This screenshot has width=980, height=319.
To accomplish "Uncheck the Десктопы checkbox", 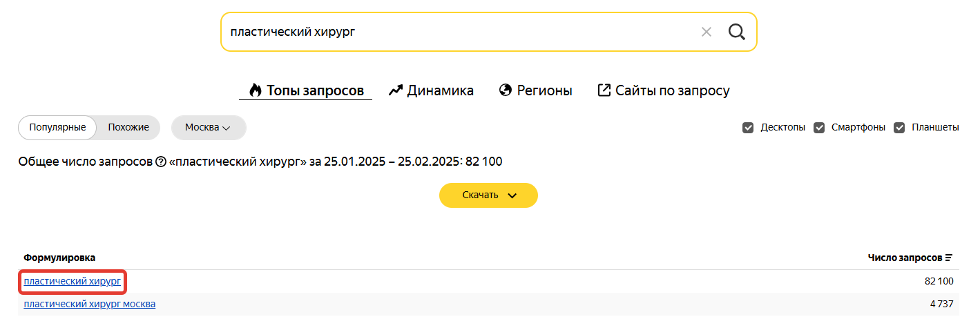I will pyautogui.click(x=748, y=128).
